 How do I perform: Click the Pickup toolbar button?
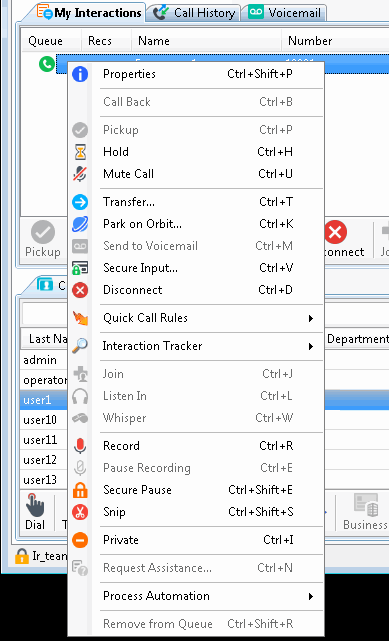tap(42, 240)
